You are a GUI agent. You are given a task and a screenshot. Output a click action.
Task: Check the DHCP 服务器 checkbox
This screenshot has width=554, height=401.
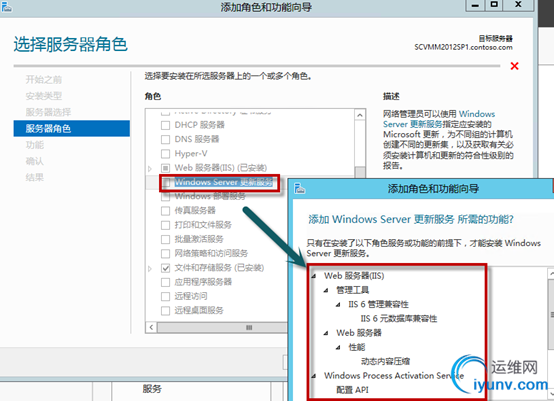(x=165, y=125)
